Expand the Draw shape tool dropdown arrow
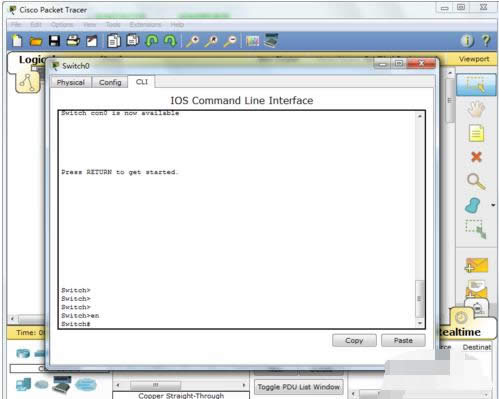This screenshot has height=399, width=499. 493,205
